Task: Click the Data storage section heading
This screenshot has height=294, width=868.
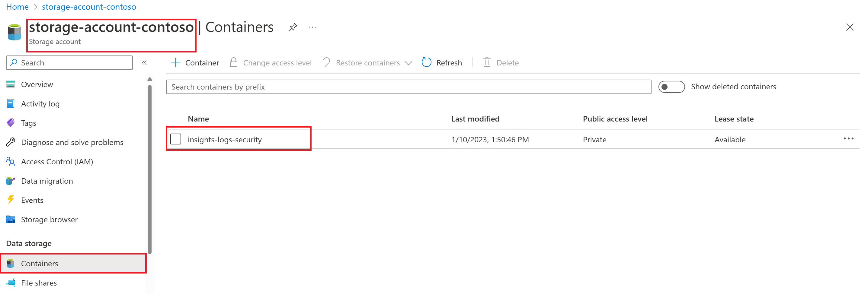Action: (29, 243)
